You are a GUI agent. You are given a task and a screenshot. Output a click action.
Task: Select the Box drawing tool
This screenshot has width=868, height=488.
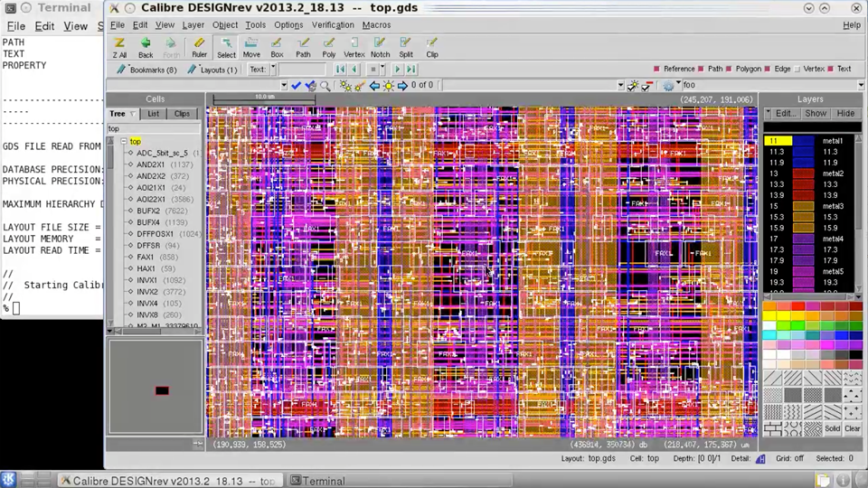(277, 48)
